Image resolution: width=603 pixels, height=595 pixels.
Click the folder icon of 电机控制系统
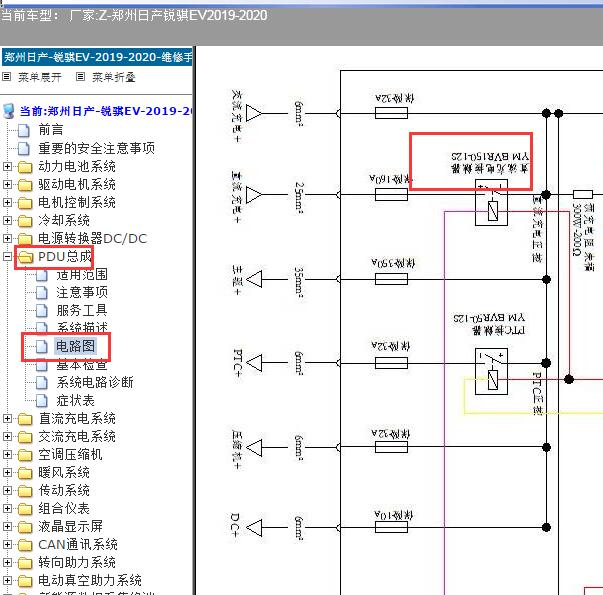25,203
